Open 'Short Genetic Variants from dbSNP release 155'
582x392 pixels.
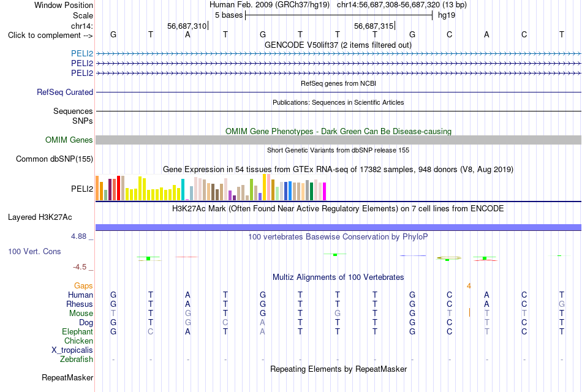[x=338, y=150]
